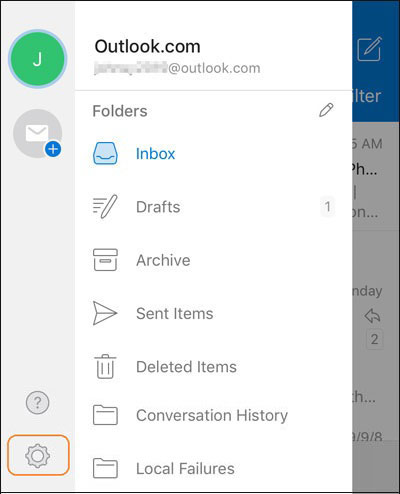Image resolution: width=400 pixels, height=494 pixels.
Task: Click the Local Failures folder icon
Action: tap(105, 468)
